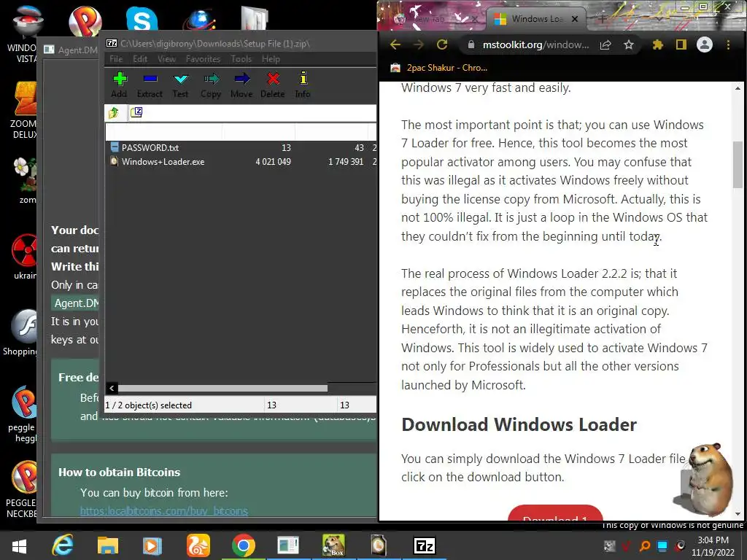Reload the page in Chrome
This screenshot has width=747, height=560.
click(442, 44)
